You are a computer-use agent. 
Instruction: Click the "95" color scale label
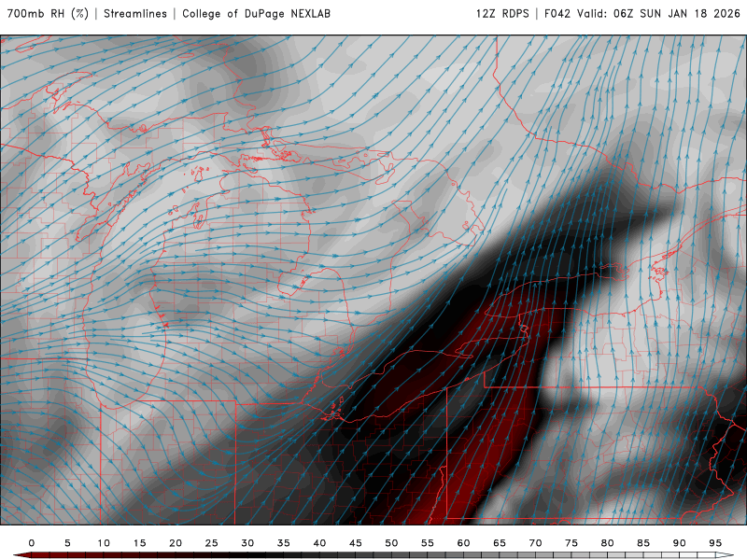click(715, 543)
